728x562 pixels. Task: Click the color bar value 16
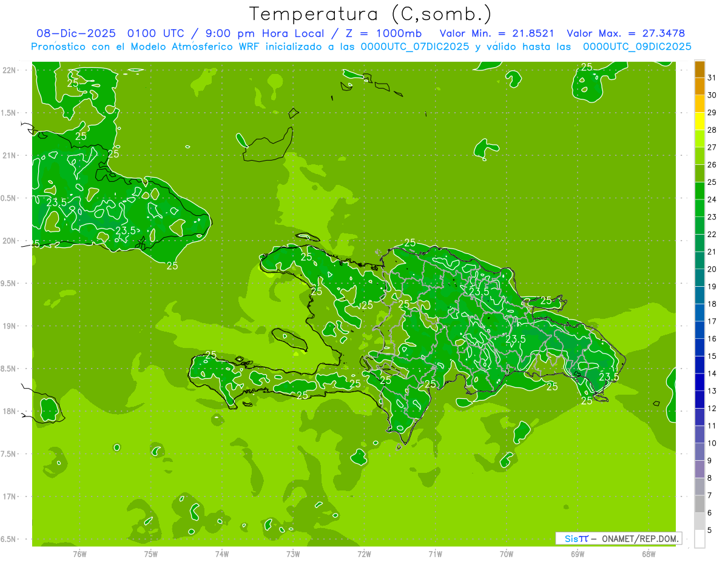(712, 339)
